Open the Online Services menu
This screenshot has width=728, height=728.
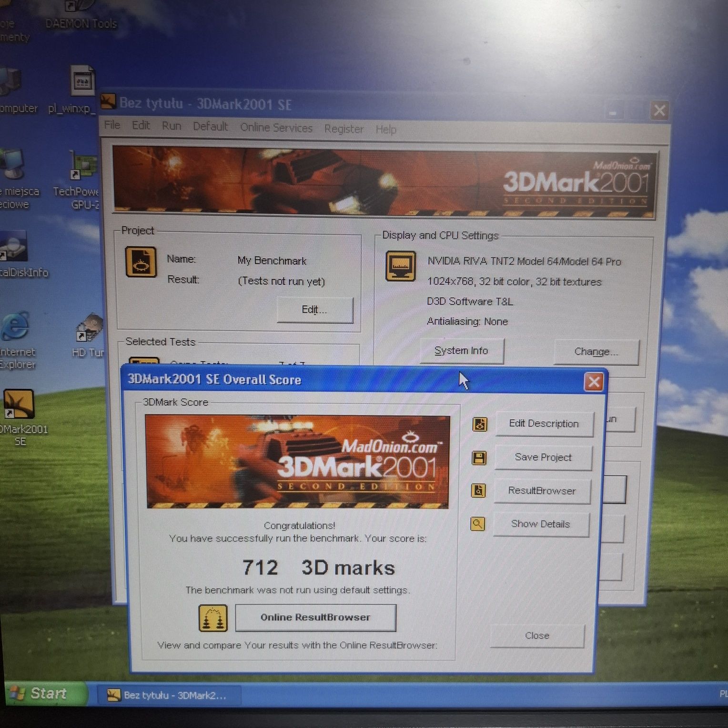click(276, 128)
